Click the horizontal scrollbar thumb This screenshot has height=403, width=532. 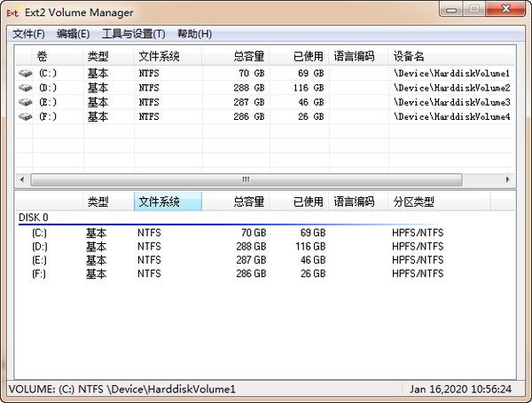[246, 179]
